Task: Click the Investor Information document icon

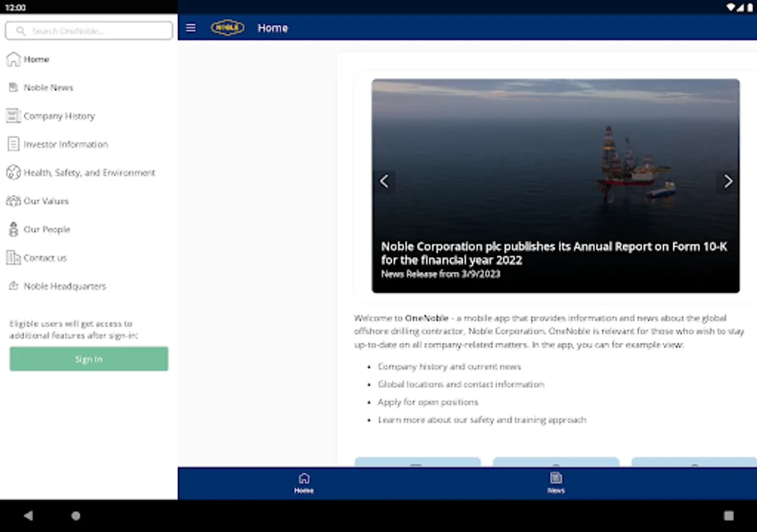Action: pyautogui.click(x=13, y=144)
